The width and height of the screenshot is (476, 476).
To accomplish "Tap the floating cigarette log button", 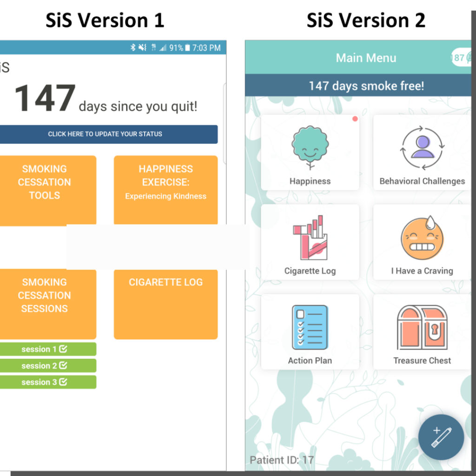I will 441,437.
